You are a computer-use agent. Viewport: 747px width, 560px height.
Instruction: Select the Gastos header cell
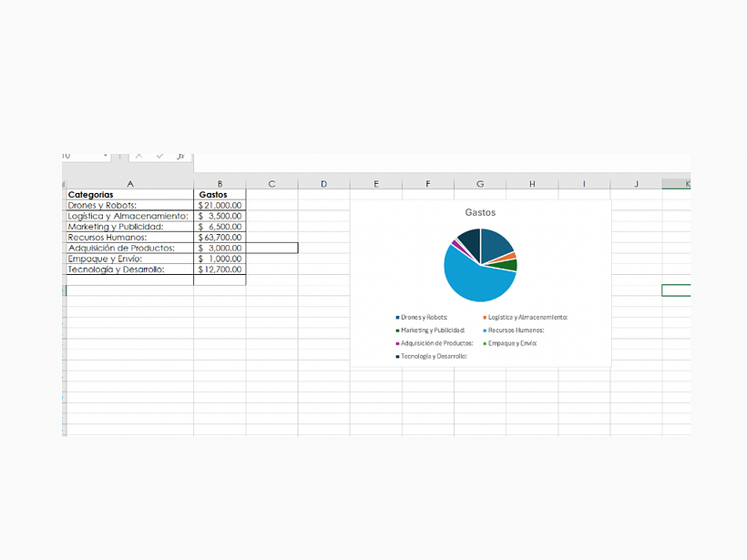tap(220, 195)
